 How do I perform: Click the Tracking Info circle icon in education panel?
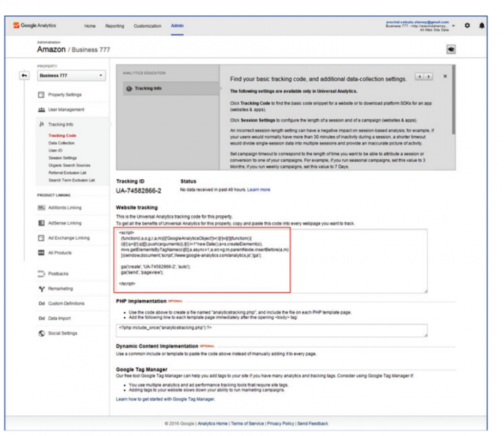(x=129, y=88)
